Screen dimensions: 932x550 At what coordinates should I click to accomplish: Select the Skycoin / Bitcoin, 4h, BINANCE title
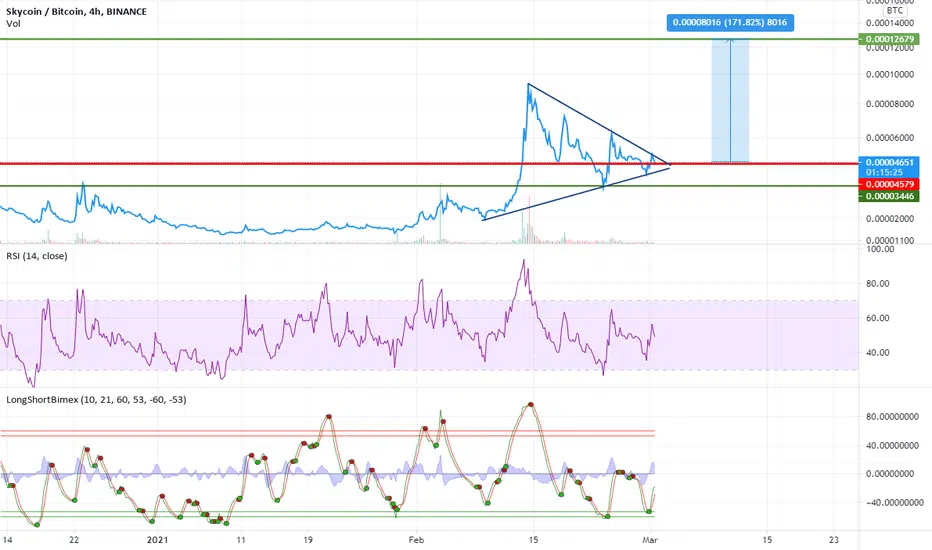coord(76,11)
